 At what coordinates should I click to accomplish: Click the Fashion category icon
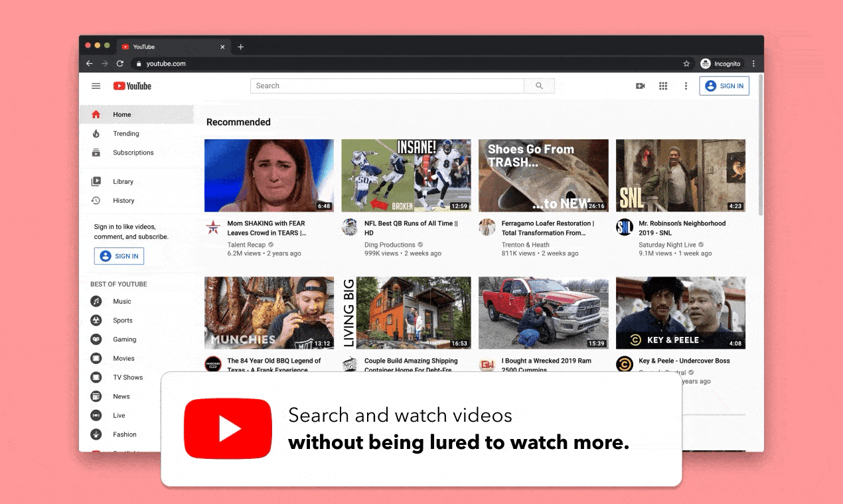96,434
